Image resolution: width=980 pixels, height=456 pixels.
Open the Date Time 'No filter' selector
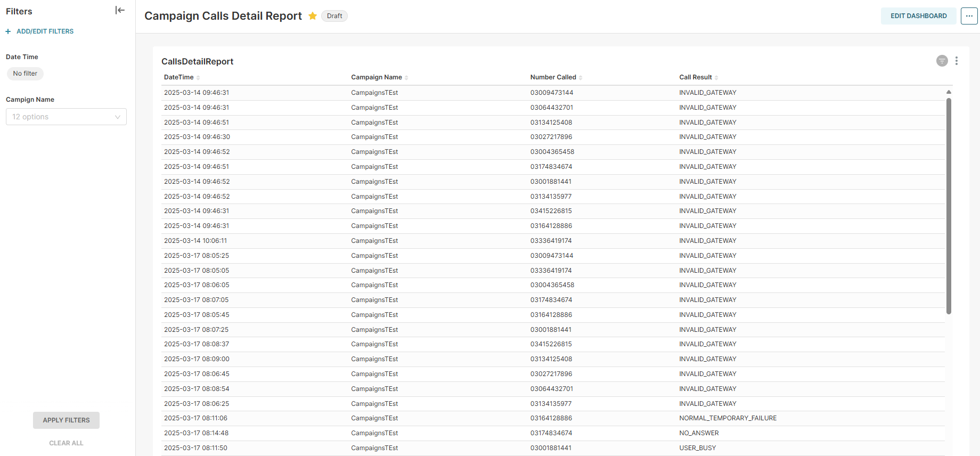(x=25, y=74)
